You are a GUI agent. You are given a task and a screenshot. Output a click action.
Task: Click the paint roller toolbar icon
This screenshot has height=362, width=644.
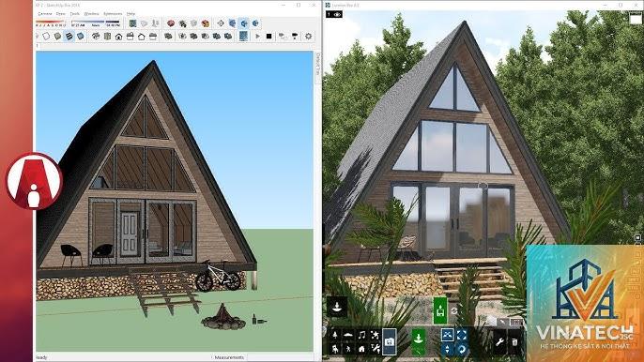pos(295,37)
